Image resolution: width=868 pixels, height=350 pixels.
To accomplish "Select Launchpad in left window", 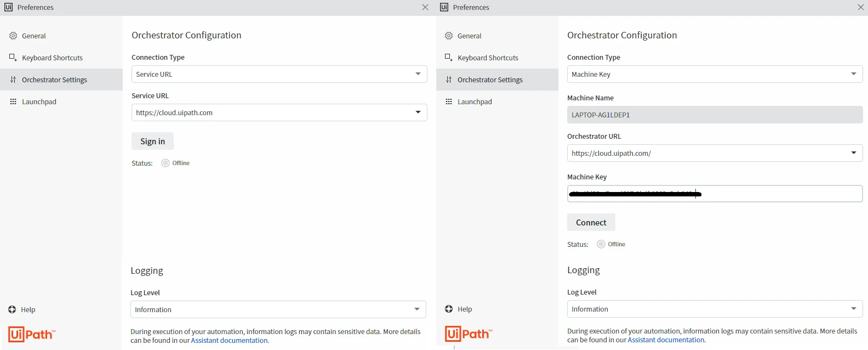I will pyautogui.click(x=61, y=101).
